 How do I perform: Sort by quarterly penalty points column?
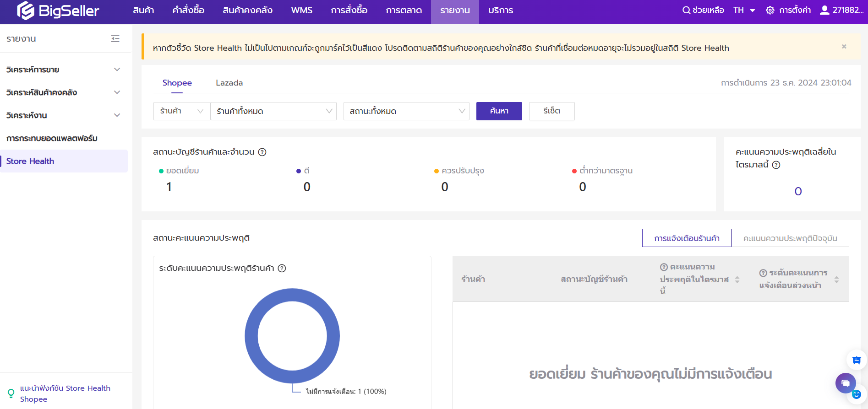(x=737, y=279)
